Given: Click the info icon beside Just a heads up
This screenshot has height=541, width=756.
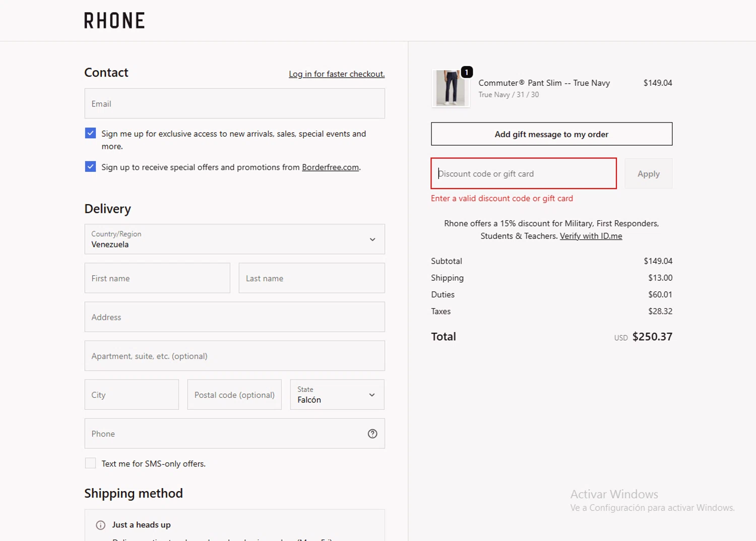Looking at the screenshot, I should pyautogui.click(x=101, y=525).
